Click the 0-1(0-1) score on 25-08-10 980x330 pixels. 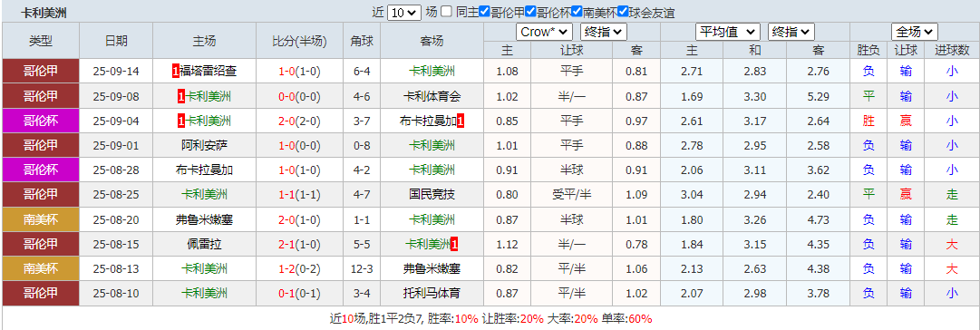[x=299, y=293]
